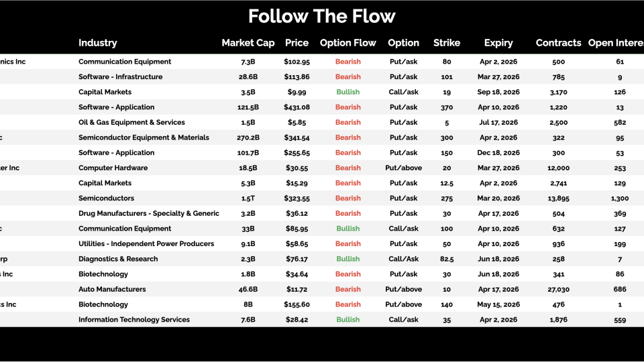Click the Expiry column header

point(498,43)
